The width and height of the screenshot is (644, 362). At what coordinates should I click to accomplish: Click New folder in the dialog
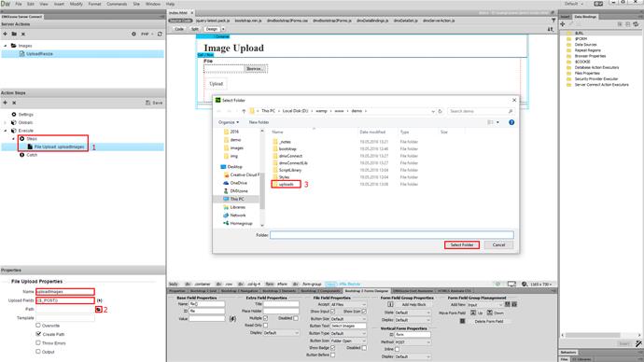(x=259, y=122)
